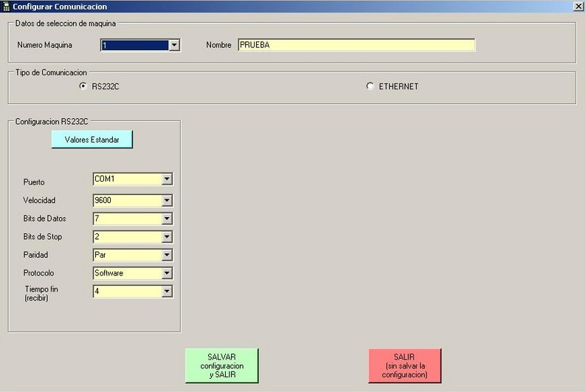Open the Protocolo Software dropdown
586x392 pixels.
click(167, 273)
